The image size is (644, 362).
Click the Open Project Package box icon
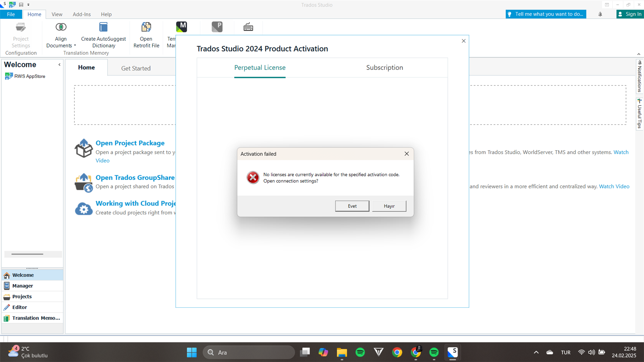point(83,148)
